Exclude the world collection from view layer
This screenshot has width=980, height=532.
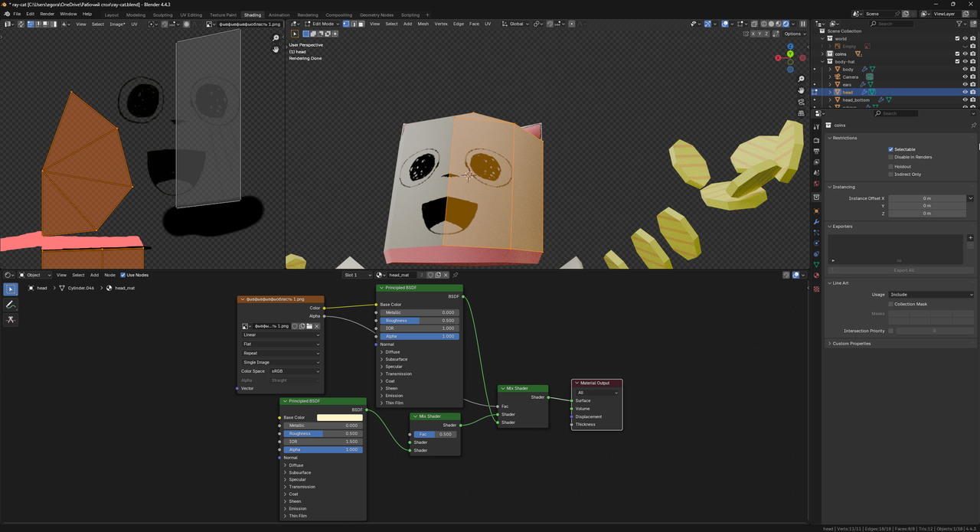(x=957, y=38)
